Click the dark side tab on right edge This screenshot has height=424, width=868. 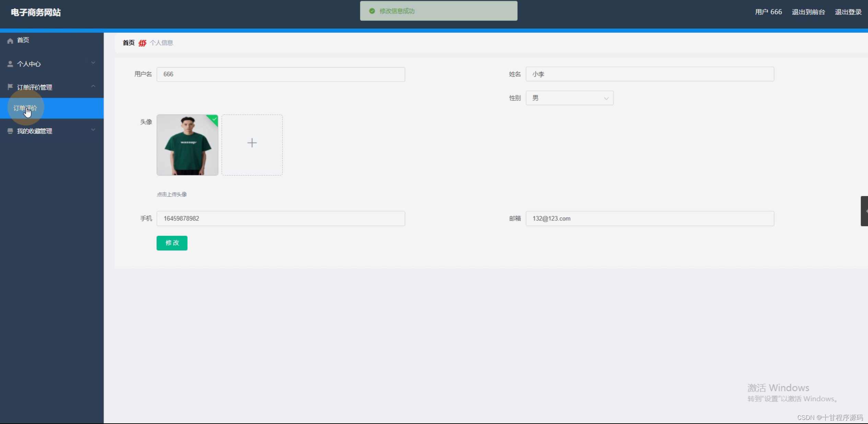864,211
